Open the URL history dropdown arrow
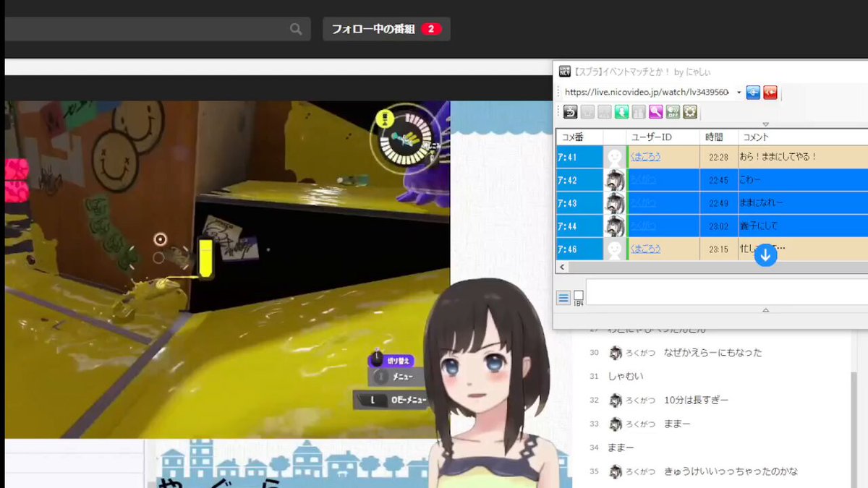 pyautogui.click(x=739, y=93)
